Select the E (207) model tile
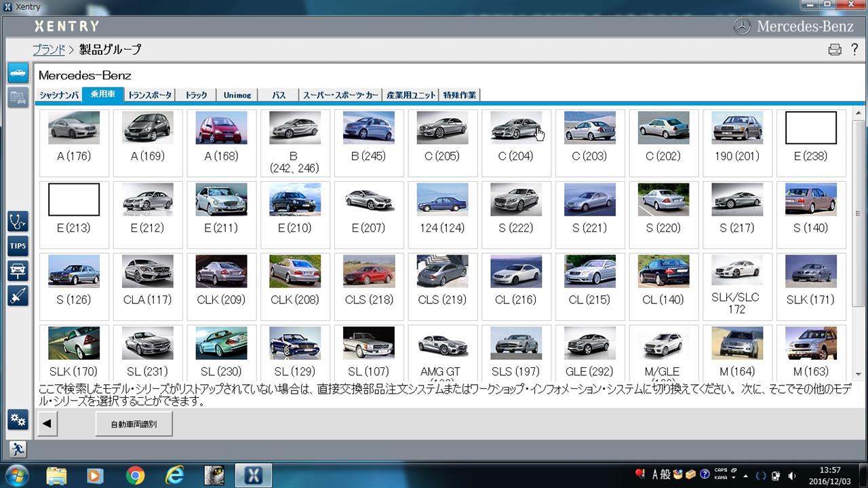 point(369,214)
